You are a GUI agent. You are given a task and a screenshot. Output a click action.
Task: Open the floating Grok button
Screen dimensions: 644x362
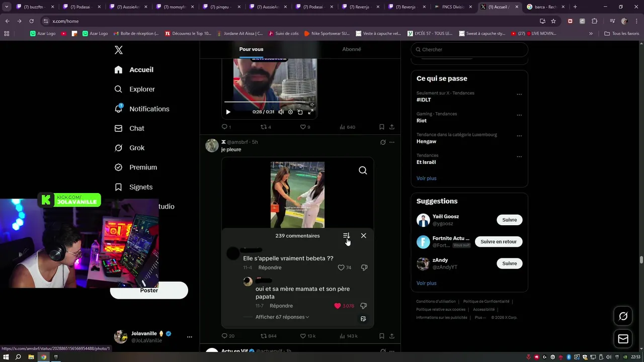click(x=623, y=316)
